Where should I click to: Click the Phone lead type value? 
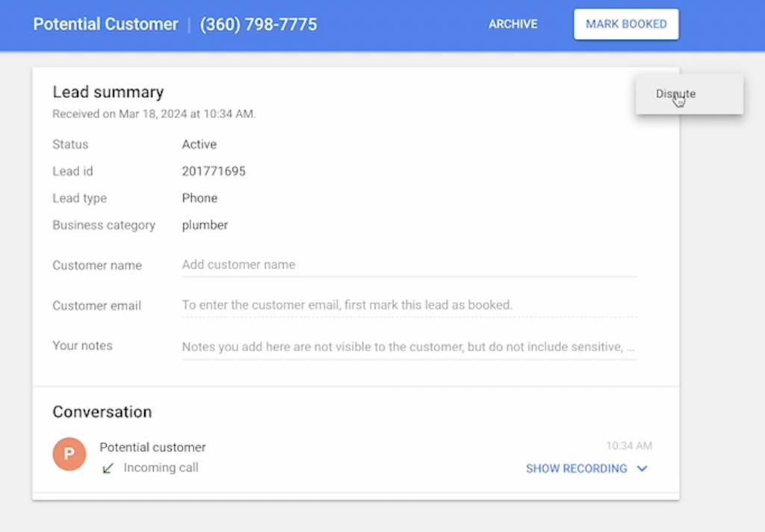(199, 198)
